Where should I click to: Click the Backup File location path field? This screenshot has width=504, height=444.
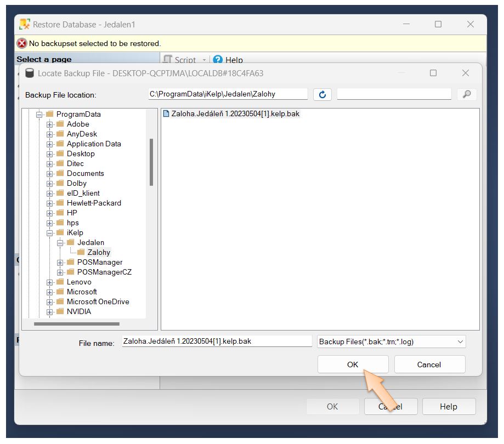click(228, 94)
